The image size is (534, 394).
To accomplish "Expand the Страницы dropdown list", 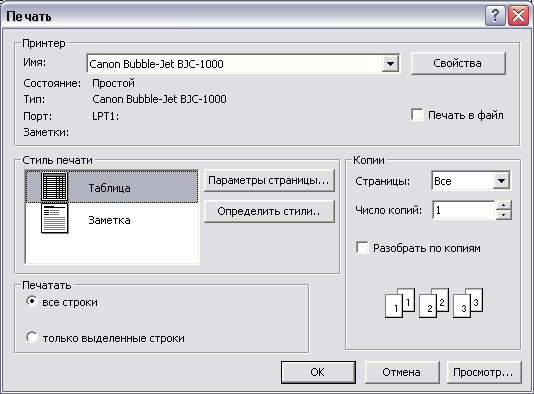I will click(501, 180).
